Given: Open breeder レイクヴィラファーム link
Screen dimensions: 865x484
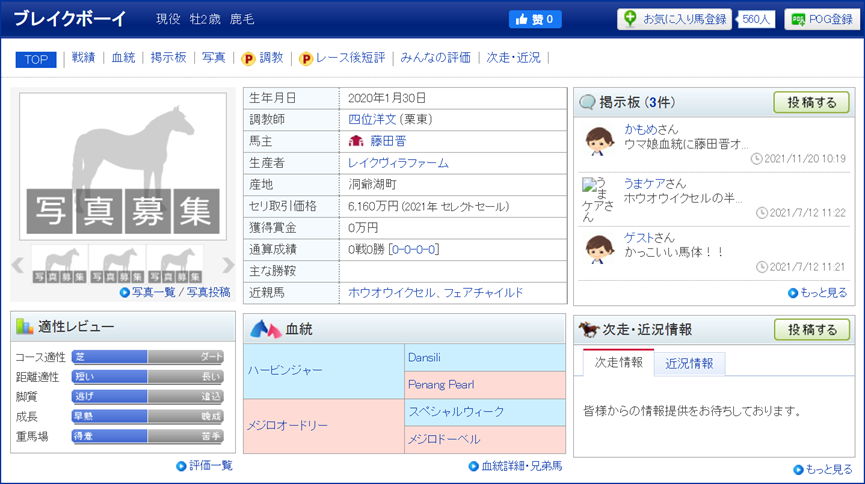Looking at the screenshot, I should click(x=398, y=163).
